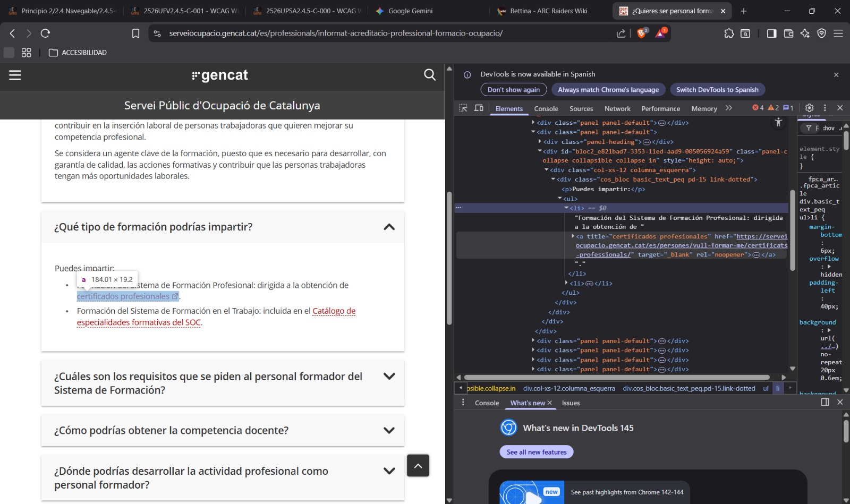Viewport: 850px width, 504px height.
Task: Switch to the Network tab in DevTools
Action: [x=617, y=108]
